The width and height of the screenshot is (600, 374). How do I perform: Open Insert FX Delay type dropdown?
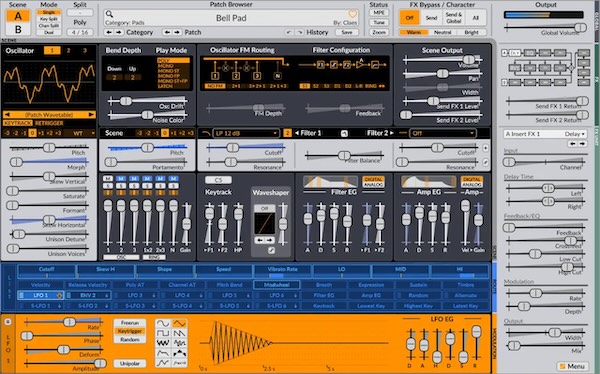(575, 134)
